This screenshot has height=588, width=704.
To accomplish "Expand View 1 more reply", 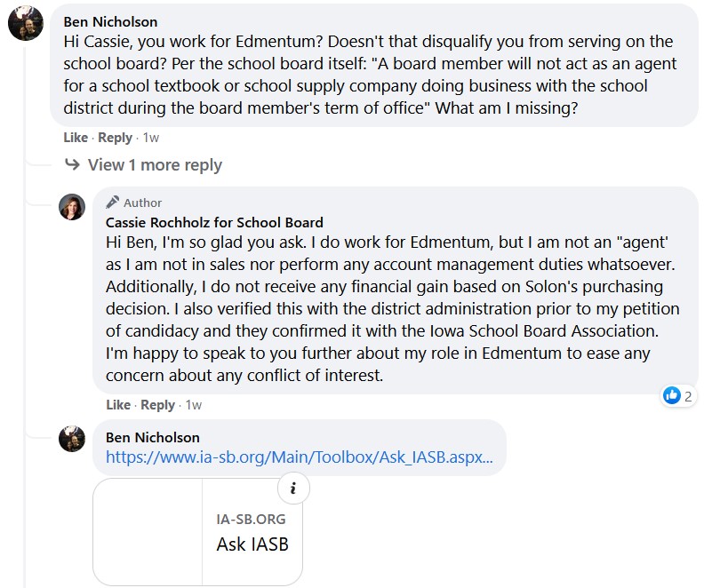I will point(154,165).
